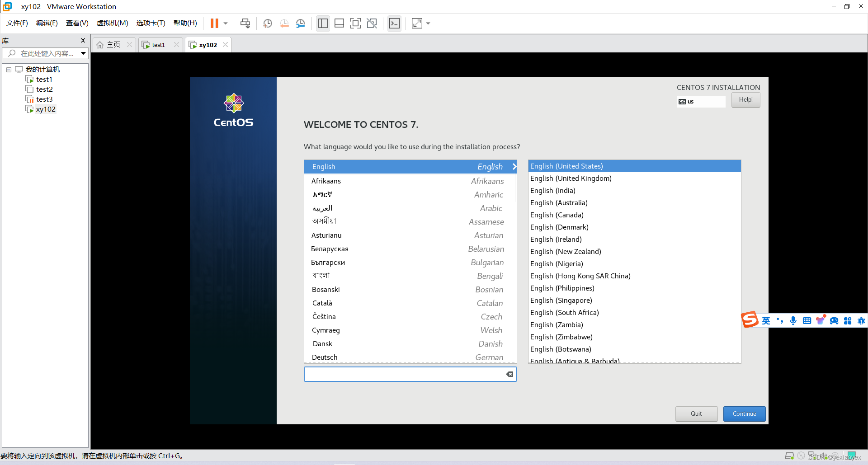Click Sogou voice input microphone icon

(x=793, y=321)
